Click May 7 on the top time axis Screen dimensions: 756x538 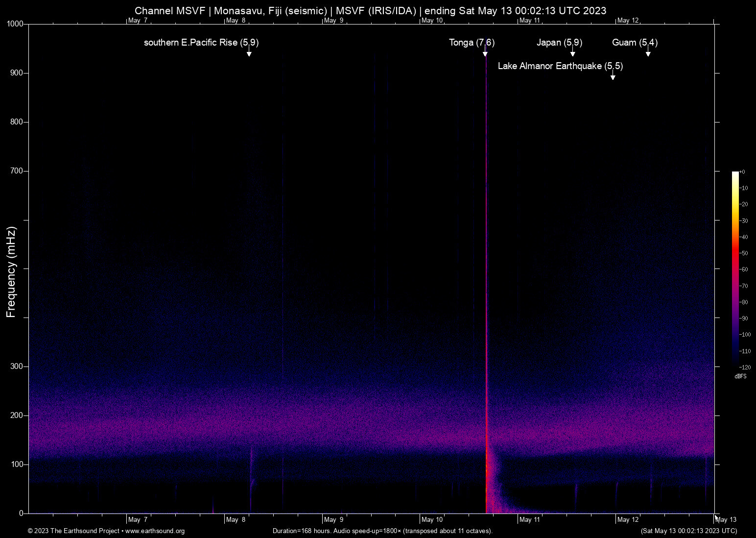tap(138, 21)
